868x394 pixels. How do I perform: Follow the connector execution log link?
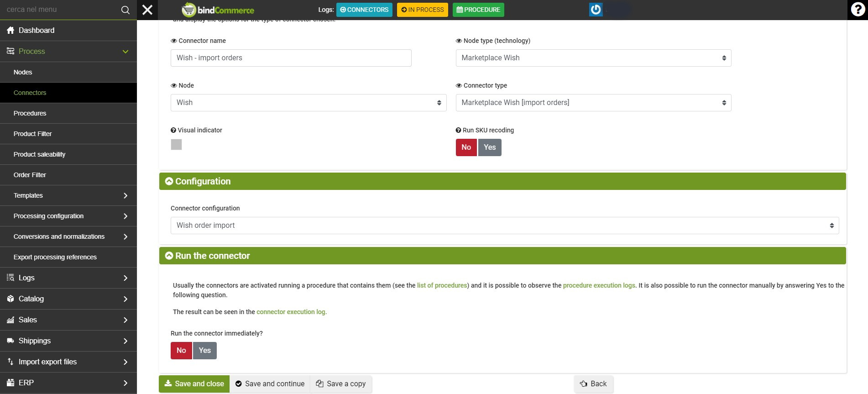click(x=292, y=312)
